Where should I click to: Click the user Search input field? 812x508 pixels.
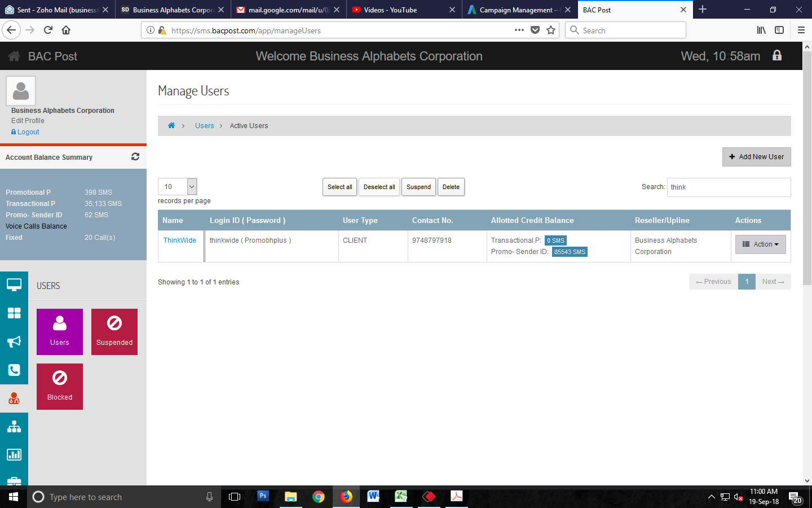tap(729, 187)
